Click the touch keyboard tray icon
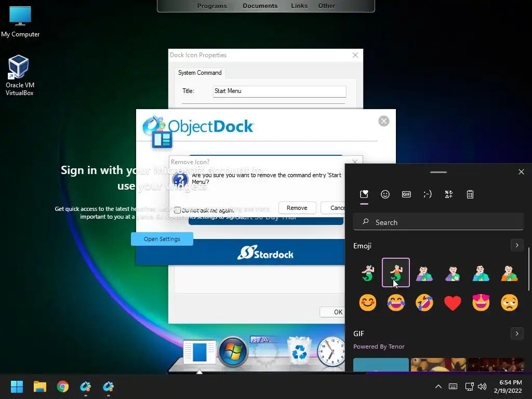The width and height of the screenshot is (532, 399). pyautogui.click(x=453, y=387)
